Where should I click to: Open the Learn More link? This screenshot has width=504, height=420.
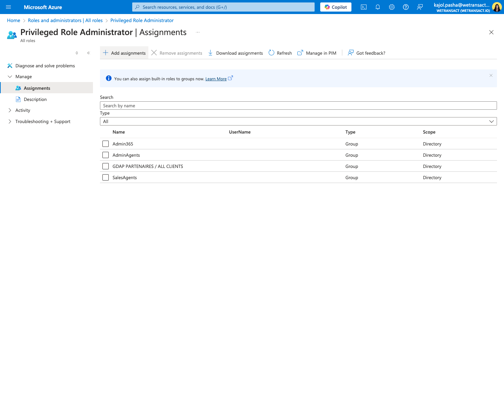coord(216,79)
